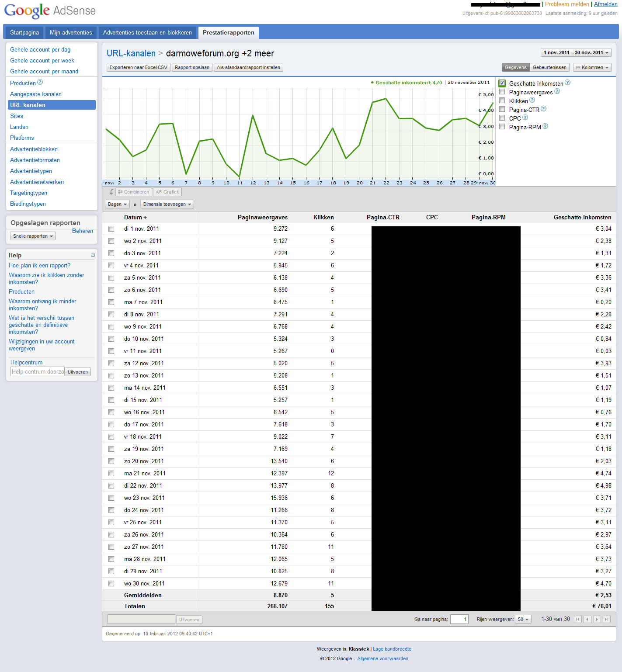This screenshot has width=622, height=672.
Task: Click the Grafiek toolbar button
Action: 167,192
